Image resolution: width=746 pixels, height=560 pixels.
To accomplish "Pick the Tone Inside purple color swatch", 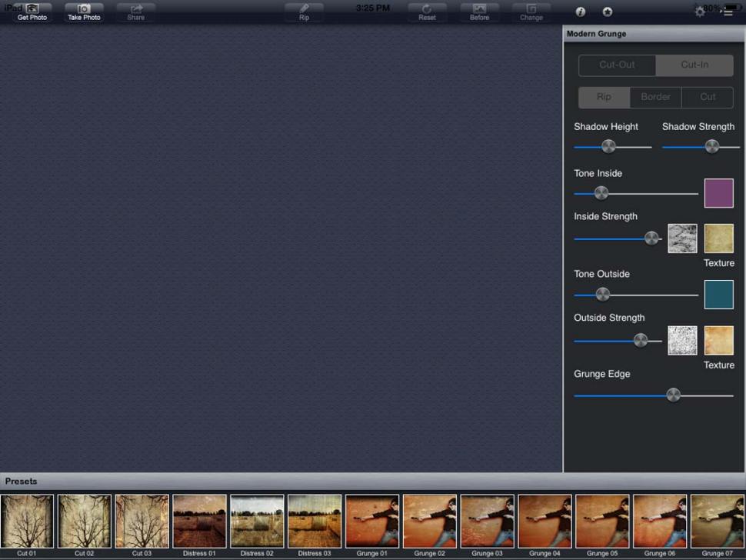I will point(718,193).
